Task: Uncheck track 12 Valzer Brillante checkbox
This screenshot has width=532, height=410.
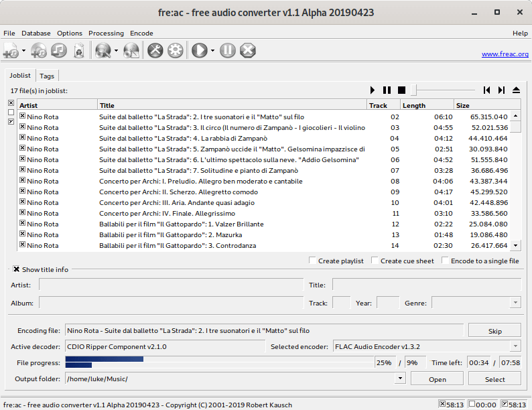Action: (x=22, y=223)
